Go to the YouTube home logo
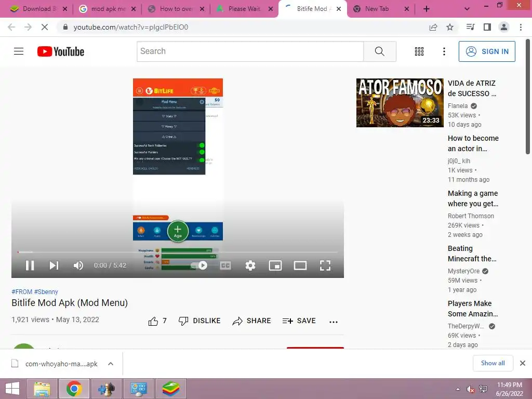The image size is (532, 399). [61, 51]
